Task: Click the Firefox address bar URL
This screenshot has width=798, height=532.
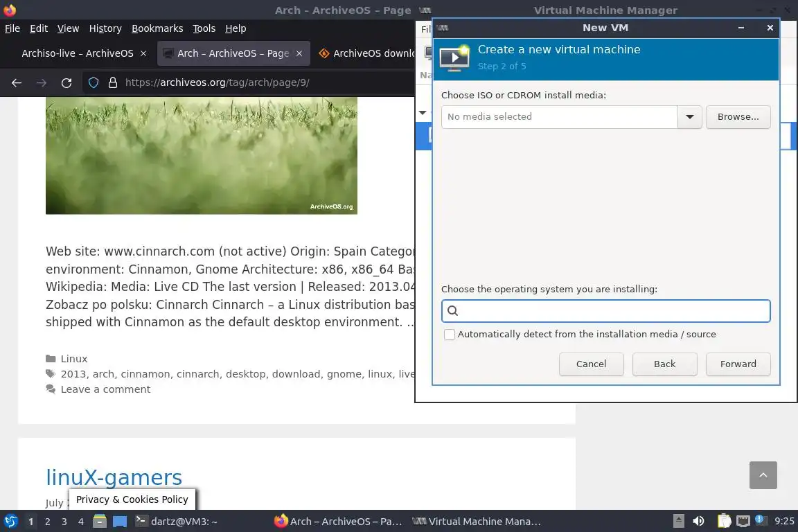Action: tap(218, 82)
